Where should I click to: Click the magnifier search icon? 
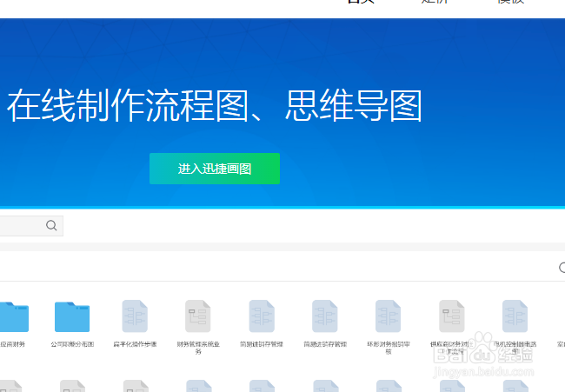coord(51,225)
